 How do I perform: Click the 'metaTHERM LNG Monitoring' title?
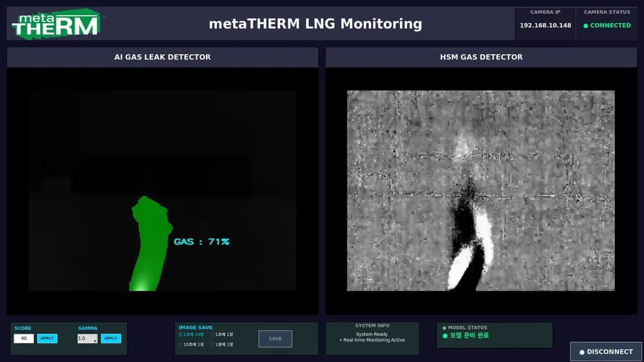pyautogui.click(x=316, y=24)
